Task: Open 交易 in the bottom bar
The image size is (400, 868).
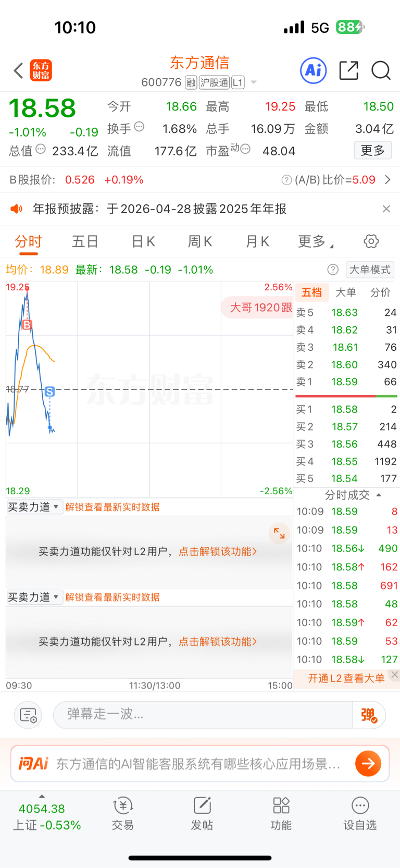Action: (123, 814)
